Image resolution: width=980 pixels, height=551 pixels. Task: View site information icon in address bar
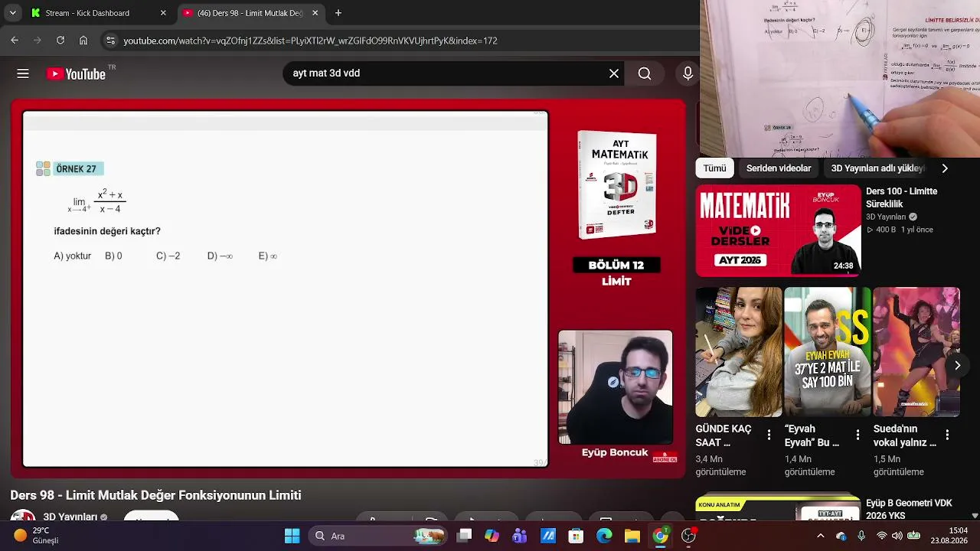point(110,41)
